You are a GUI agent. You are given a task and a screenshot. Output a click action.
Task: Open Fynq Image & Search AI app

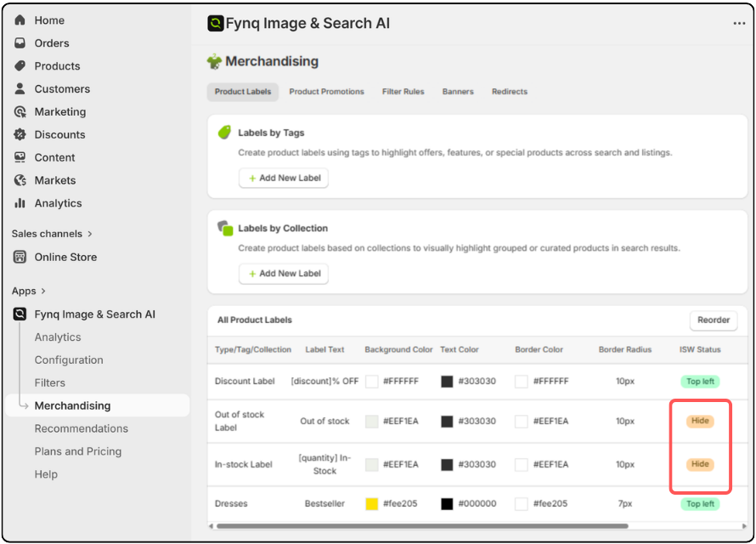pos(95,314)
